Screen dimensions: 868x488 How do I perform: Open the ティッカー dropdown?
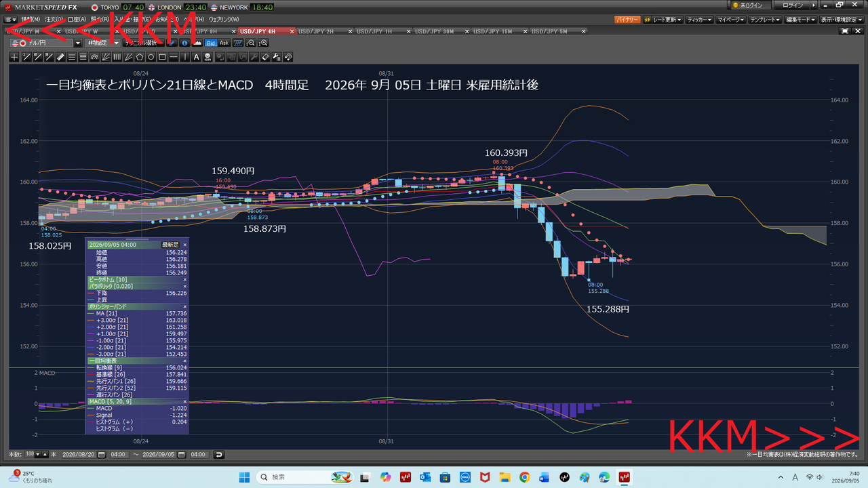(699, 20)
